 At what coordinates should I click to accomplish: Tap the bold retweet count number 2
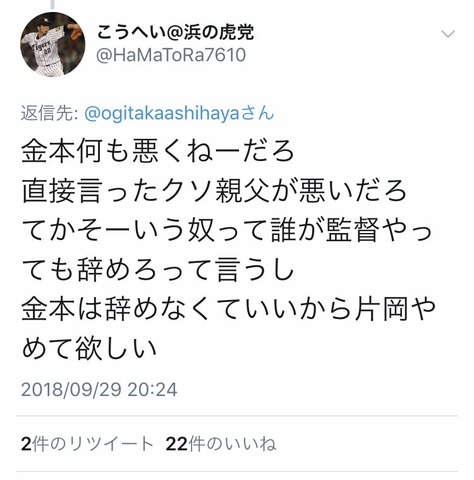tap(26, 444)
